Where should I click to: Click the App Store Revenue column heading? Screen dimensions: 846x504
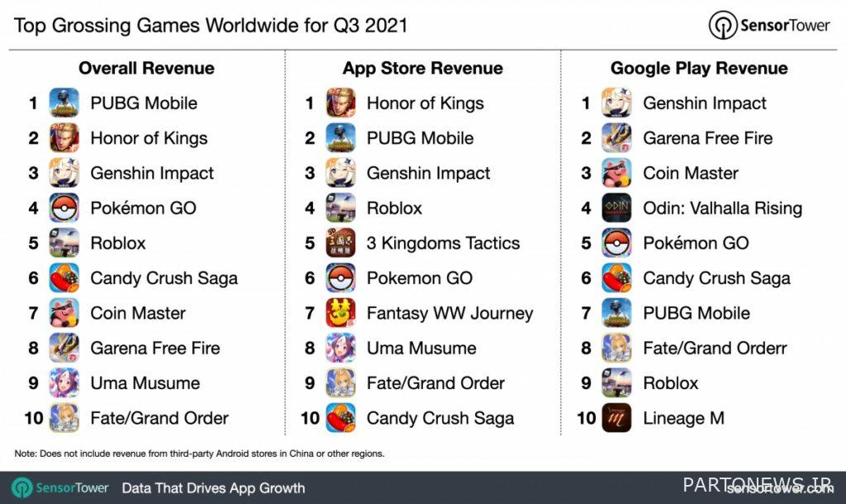tap(422, 68)
